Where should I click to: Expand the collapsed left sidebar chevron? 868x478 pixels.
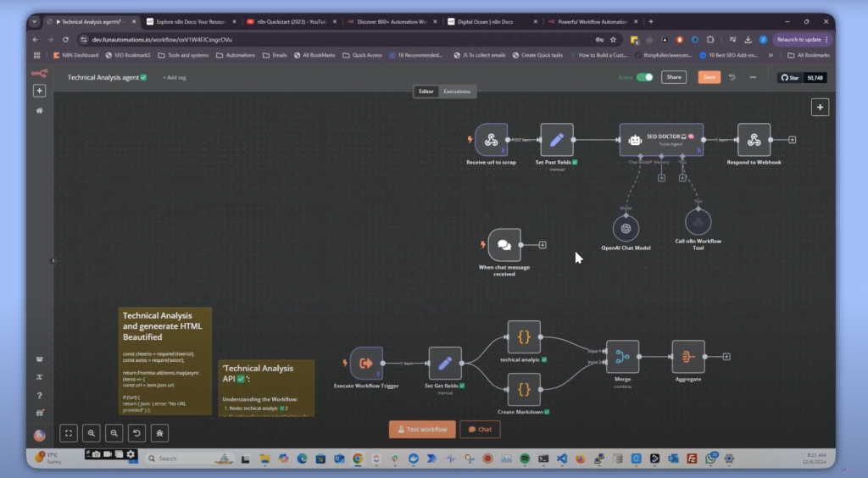tap(53, 261)
